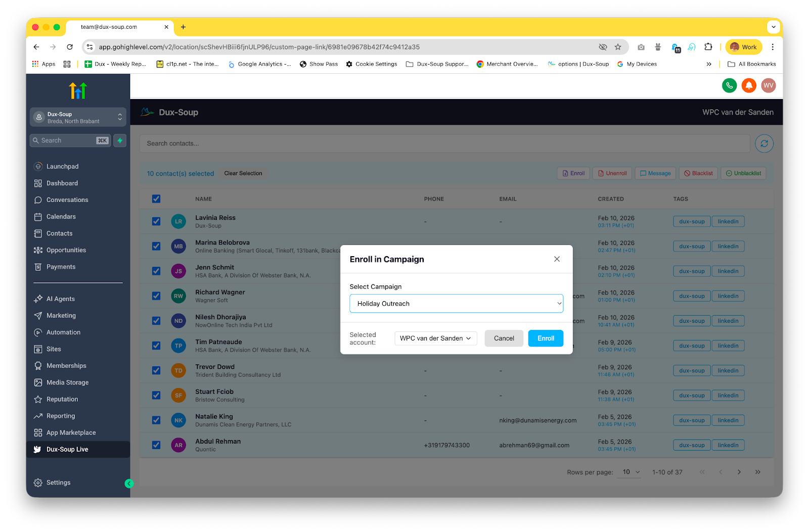The height and width of the screenshot is (532, 809).
Task: Open the Apps bookmark shortcut
Action: coord(43,64)
